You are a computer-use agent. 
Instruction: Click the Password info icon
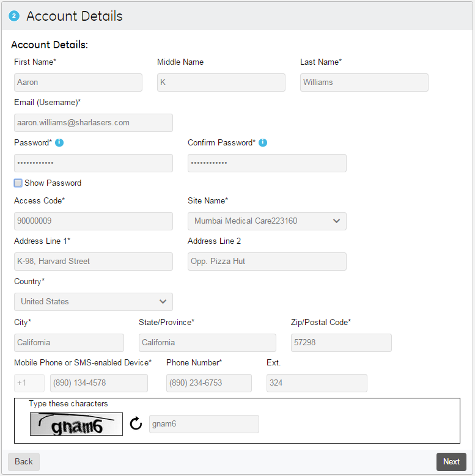59,142
